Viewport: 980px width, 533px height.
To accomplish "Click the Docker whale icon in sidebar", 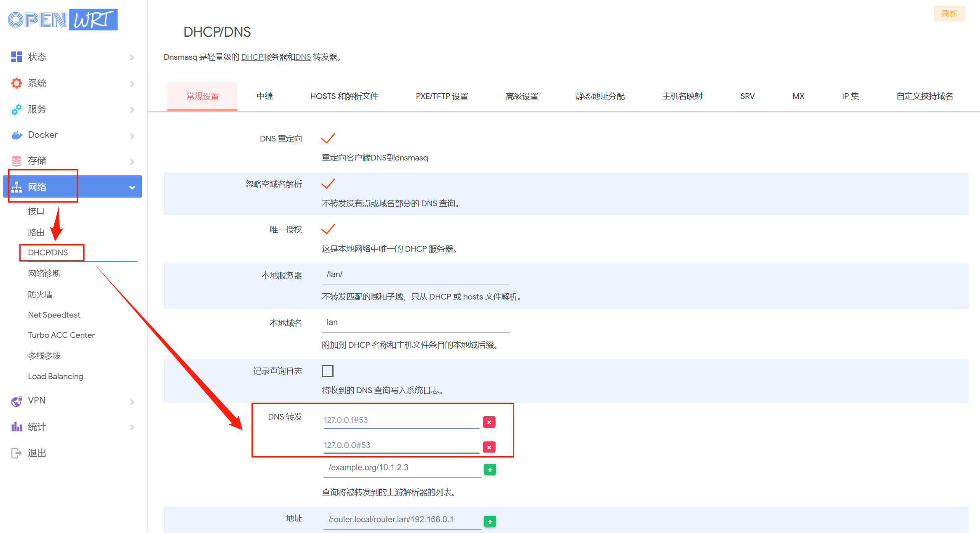I will point(16,135).
